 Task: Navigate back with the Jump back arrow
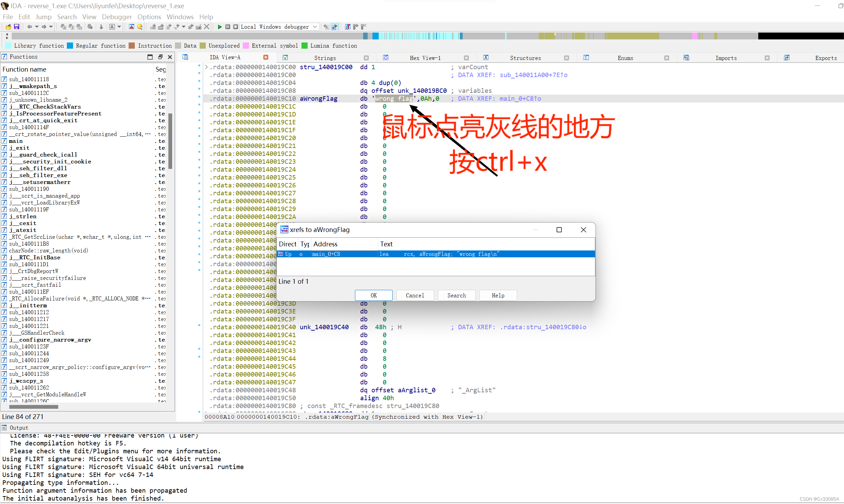coord(30,27)
